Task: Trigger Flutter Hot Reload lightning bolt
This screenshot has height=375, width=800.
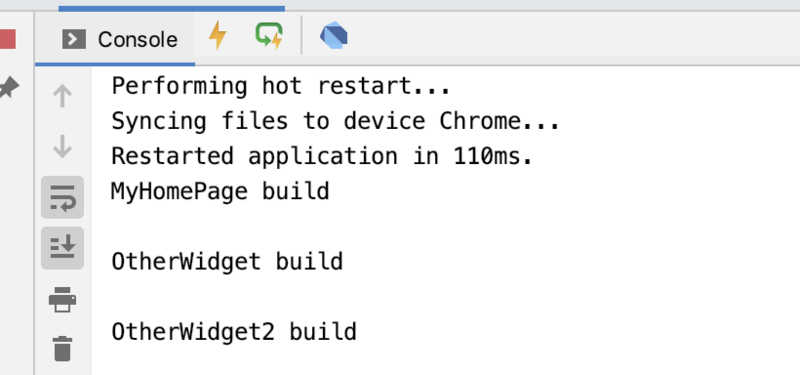Action: coord(217,36)
